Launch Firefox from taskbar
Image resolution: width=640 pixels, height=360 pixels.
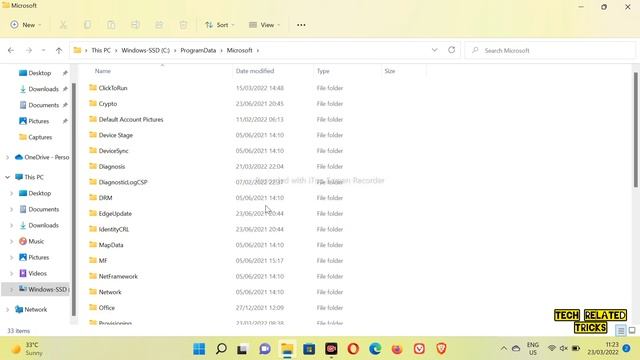click(x=397, y=349)
